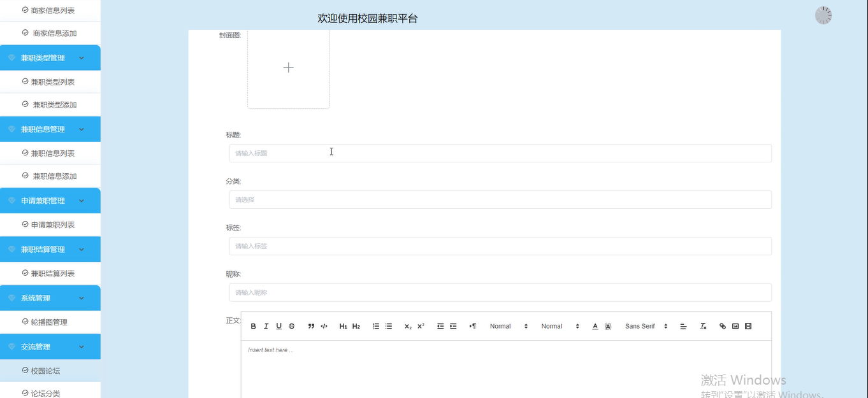Insert a code block in editor
The width and height of the screenshot is (868, 398).
[x=324, y=326]
